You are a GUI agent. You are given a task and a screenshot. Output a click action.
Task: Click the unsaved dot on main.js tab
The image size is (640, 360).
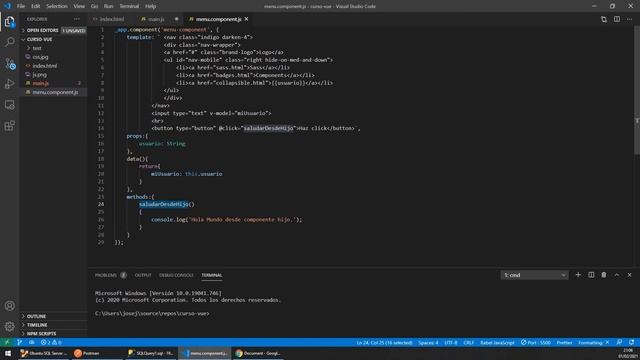[x=176, y=19]
